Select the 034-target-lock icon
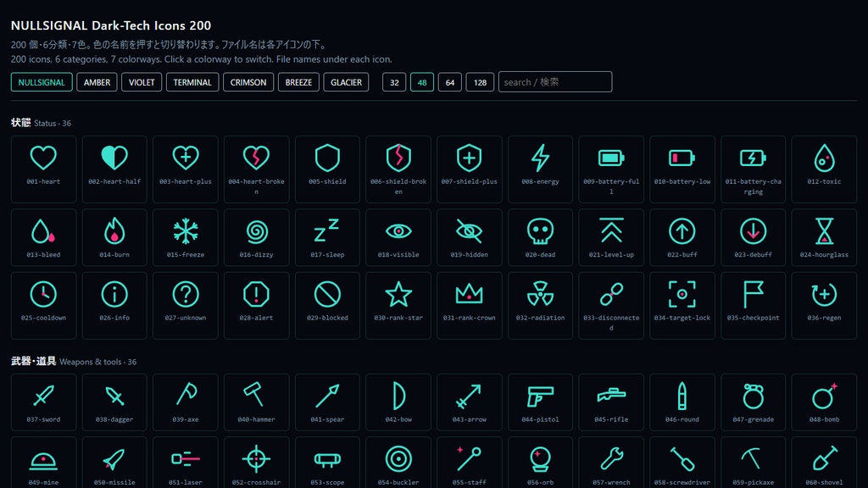Image resolution: width=868 pixels, height=488 pixels. point(682,294)
